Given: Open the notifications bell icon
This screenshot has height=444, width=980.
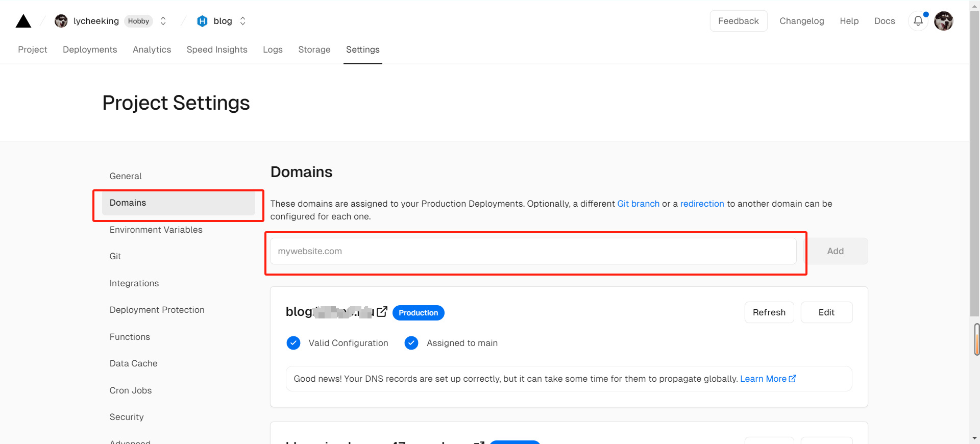Looking at the screenshot, I should coord(918,21).
